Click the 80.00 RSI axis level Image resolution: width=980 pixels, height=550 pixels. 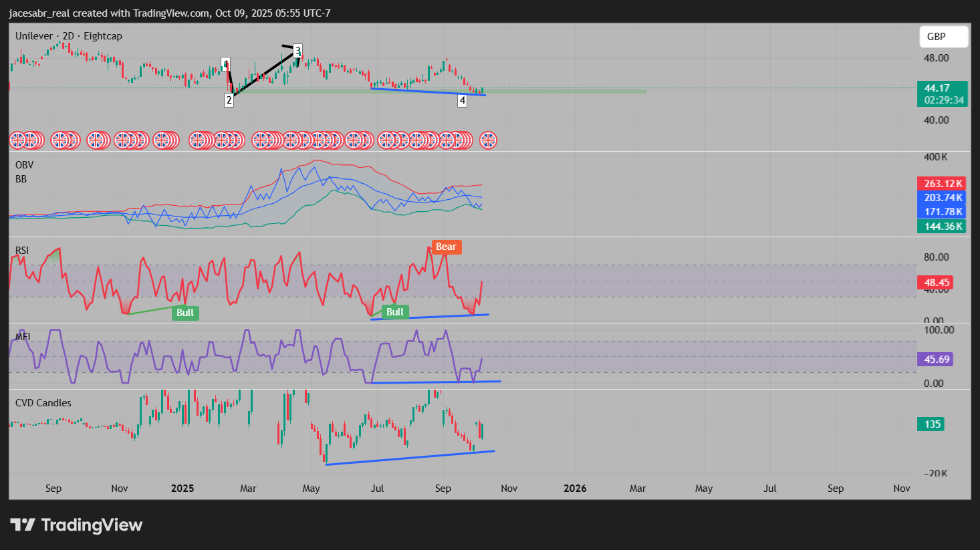coord(937,257)
